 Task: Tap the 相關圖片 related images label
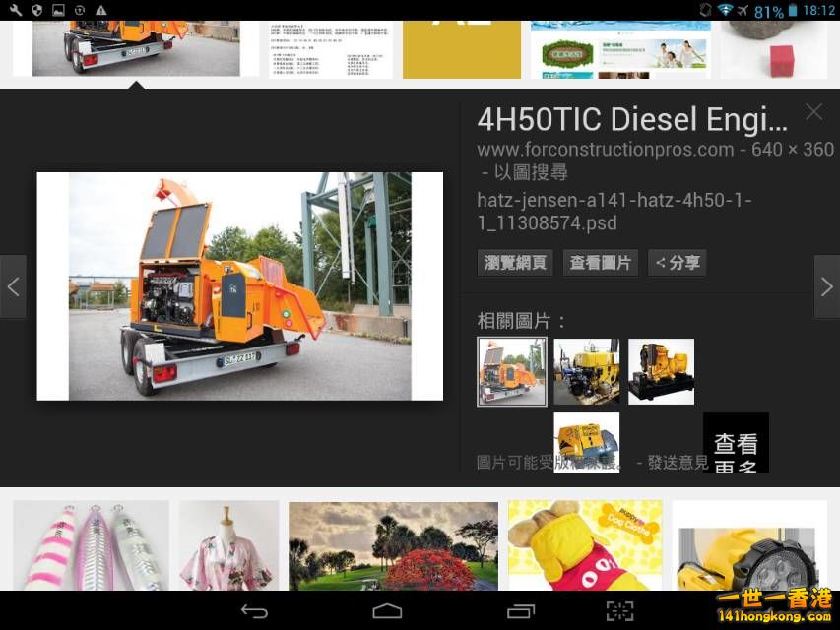click(521, 321)
